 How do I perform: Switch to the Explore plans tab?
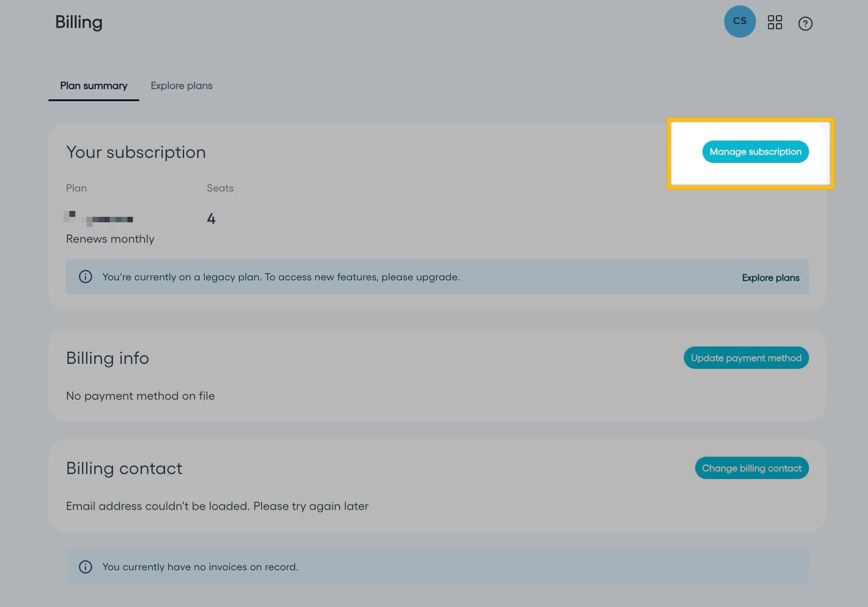(x=181, y=86)
